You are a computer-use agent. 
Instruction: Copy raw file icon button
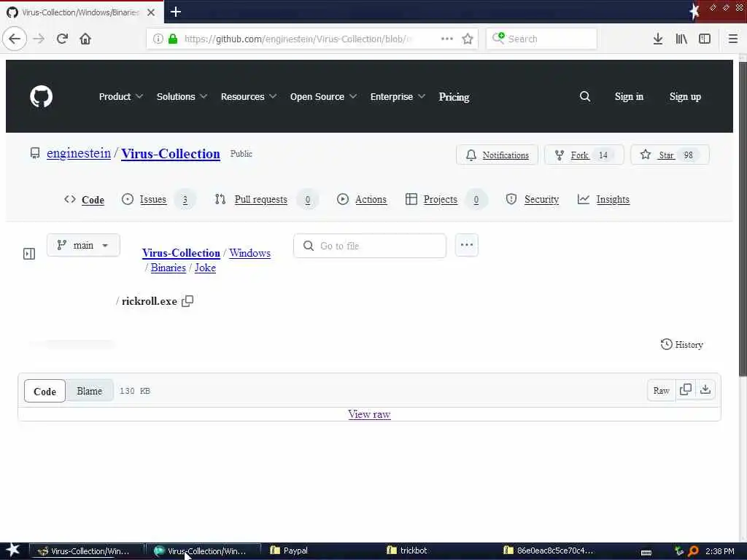686,390
